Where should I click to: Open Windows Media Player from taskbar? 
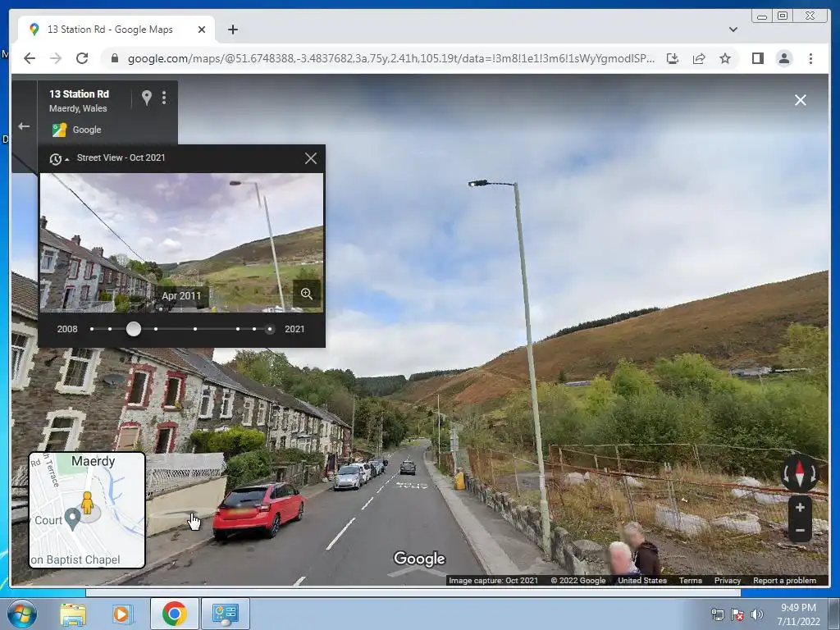click(x=121, y=614)
